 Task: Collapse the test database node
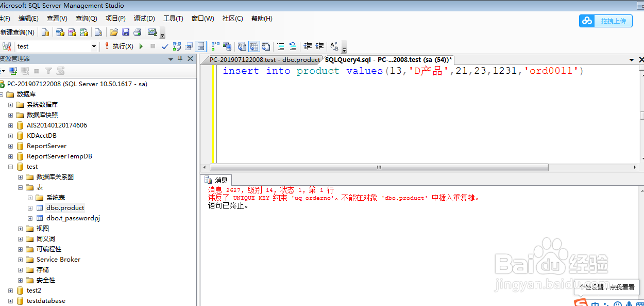pos(10,167)
